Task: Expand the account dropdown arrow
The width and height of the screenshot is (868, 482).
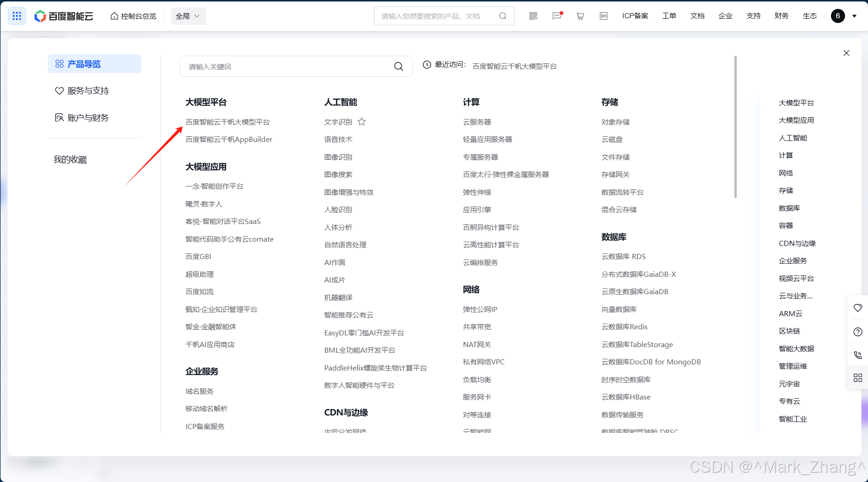Action: [854, 16]
